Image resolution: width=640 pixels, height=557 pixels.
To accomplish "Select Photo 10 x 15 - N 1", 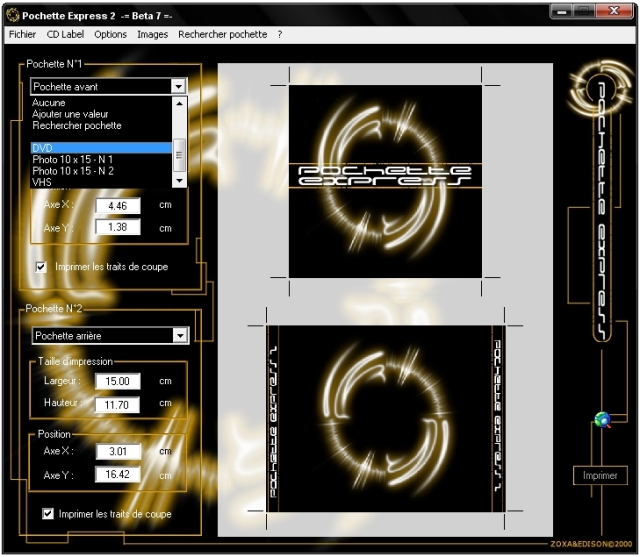I will (x=101, y=159).
